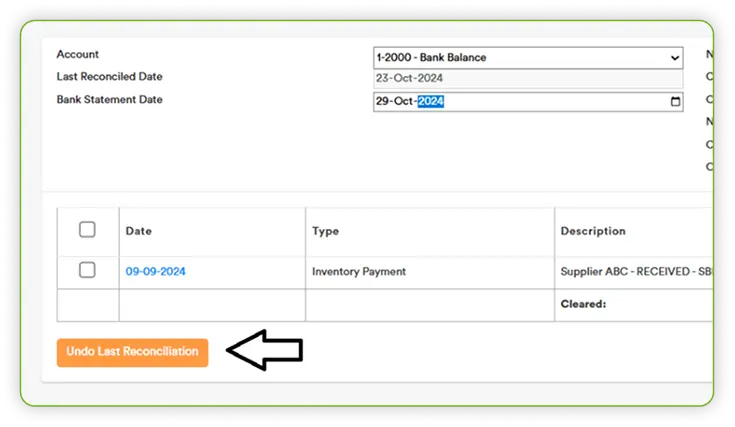The image size is (735, 427).
Task: Click the Last Reconciled Date field showing 23-Oct-2024
Action: pos(527,78)
